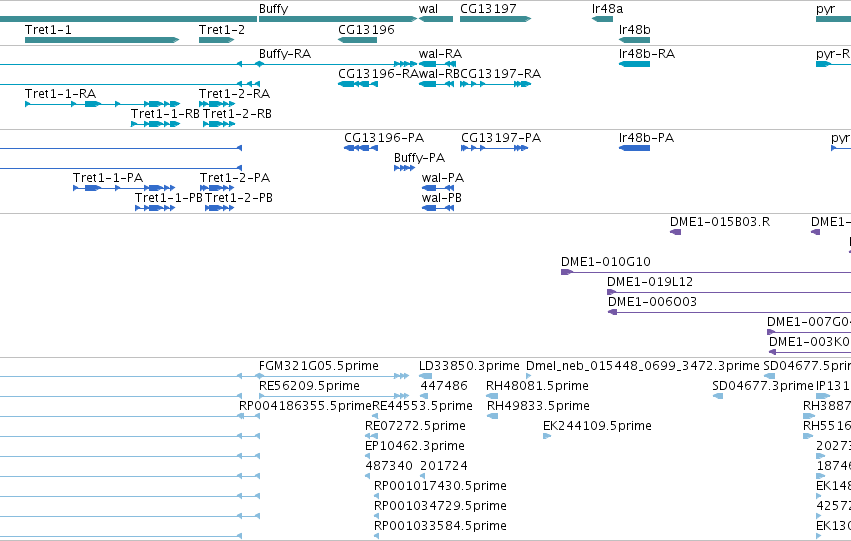Select the Tret1-1 gene bar
This screenshot has height=541, width=851.
tap(102, 40)
